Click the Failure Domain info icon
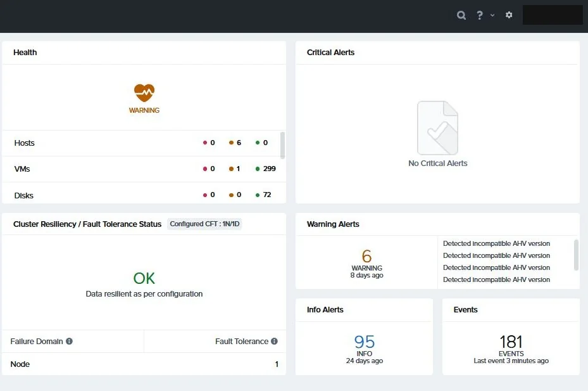Viewport: 588px width, 391px height. pyautogui.click(x=70, y=342)
